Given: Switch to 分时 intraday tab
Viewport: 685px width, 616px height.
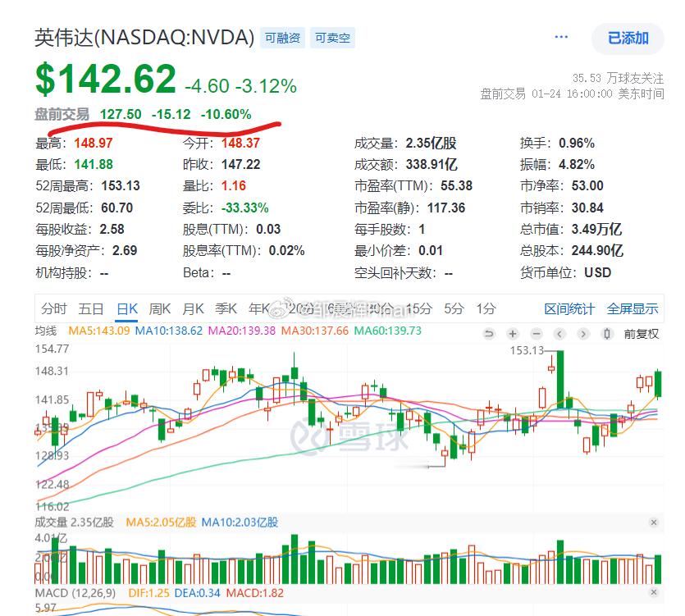Looking at the screenshot, I should (x=54, y=309).
